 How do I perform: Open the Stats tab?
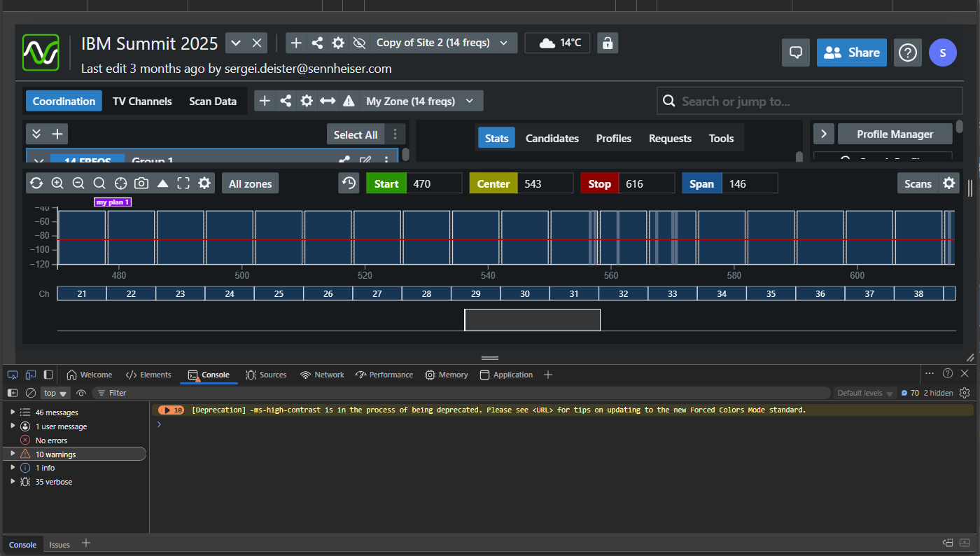click(x=496, y=138)
